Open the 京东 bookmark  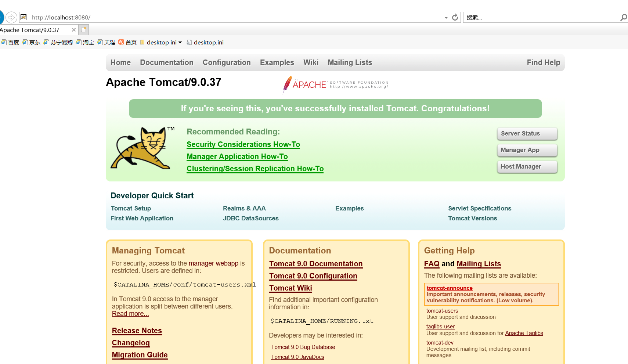coord(31,43)
